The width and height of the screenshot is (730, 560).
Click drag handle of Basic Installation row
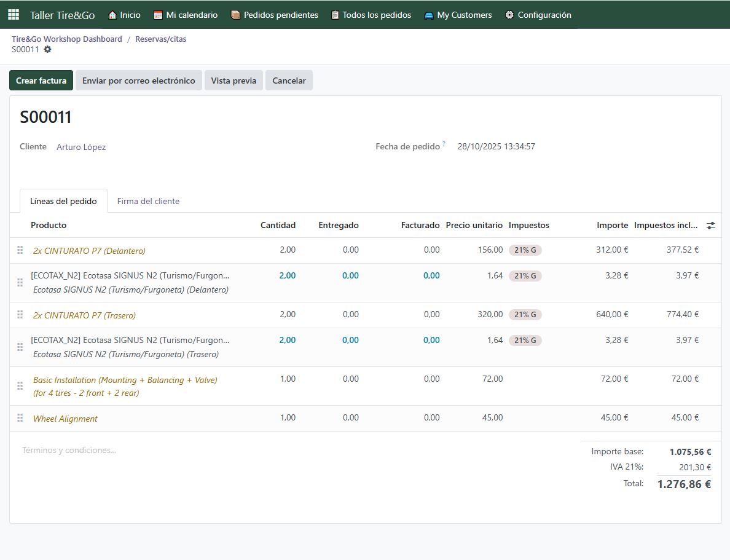point(20,386)
